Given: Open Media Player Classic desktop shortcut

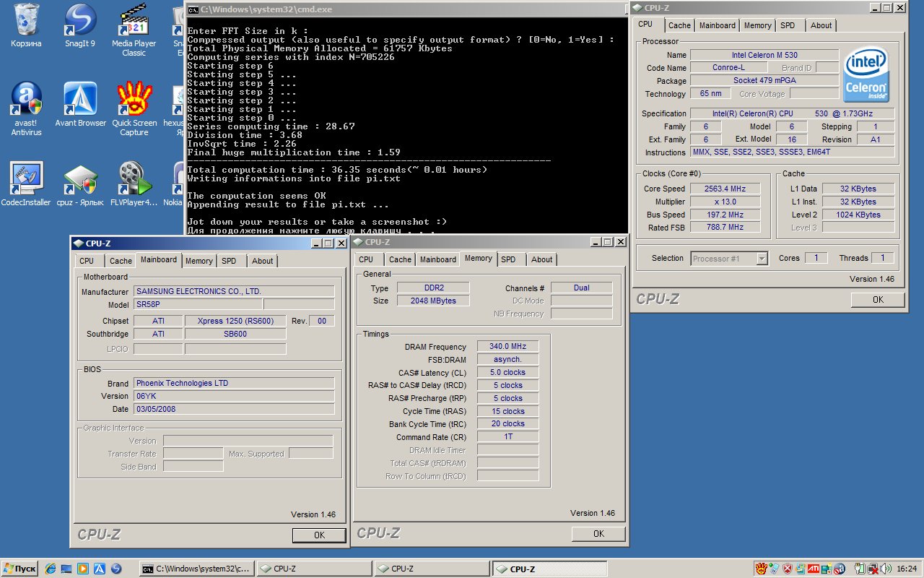Looking at the screenshot, I should pyautogui.click(x=134, y=30).
